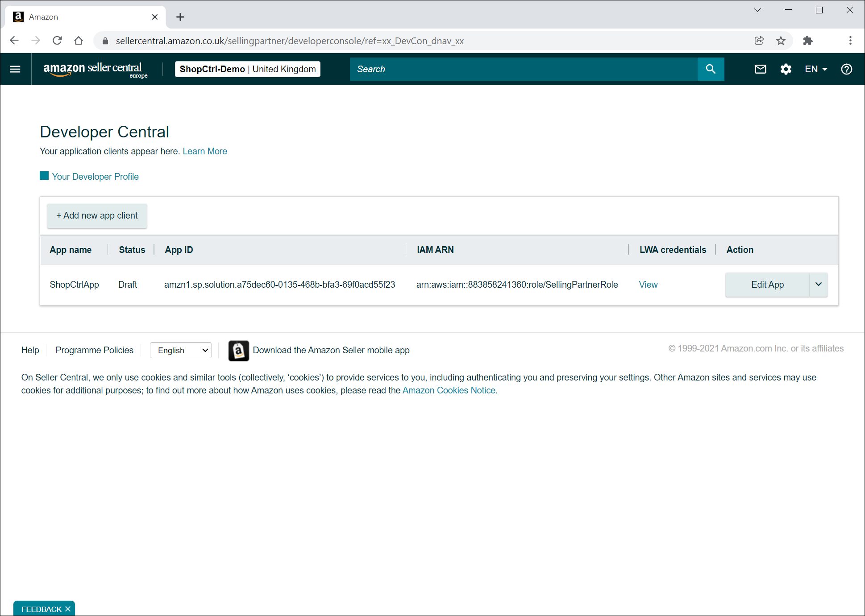Click the Draft status cell
Screen dimensions: 865x616
[128, 285]
